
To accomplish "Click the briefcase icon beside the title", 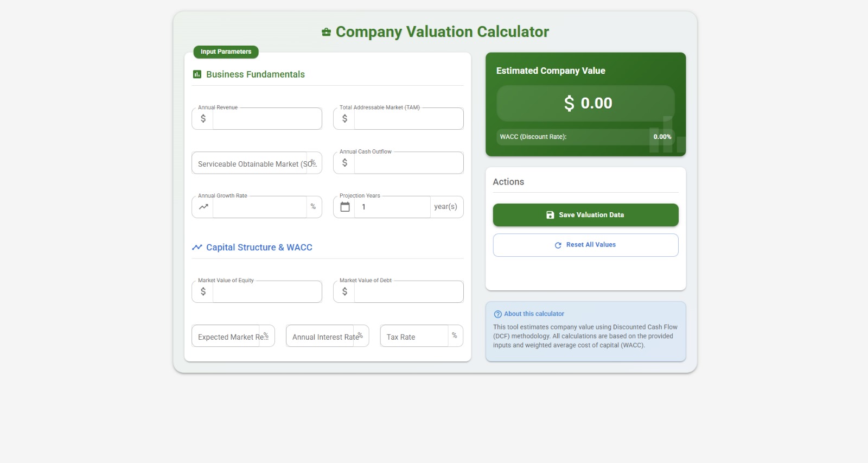I will 326,32.
